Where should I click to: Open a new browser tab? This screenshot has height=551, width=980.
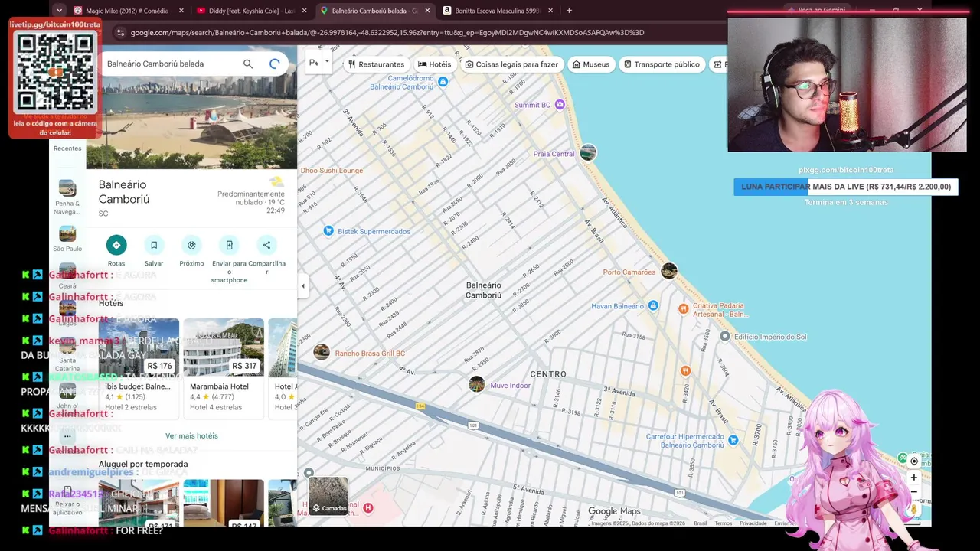[569, 11]
